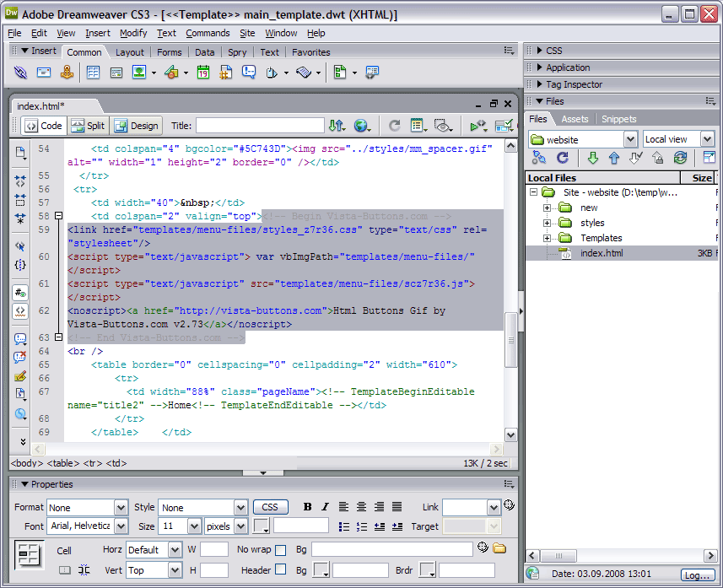Select index.html in Local Files list
The width and height of the screenshot is (723, 588).
click(x=602, y=253)
